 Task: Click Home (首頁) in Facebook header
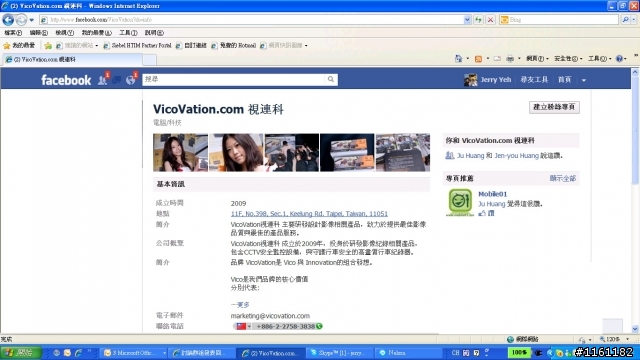point(564,80)
